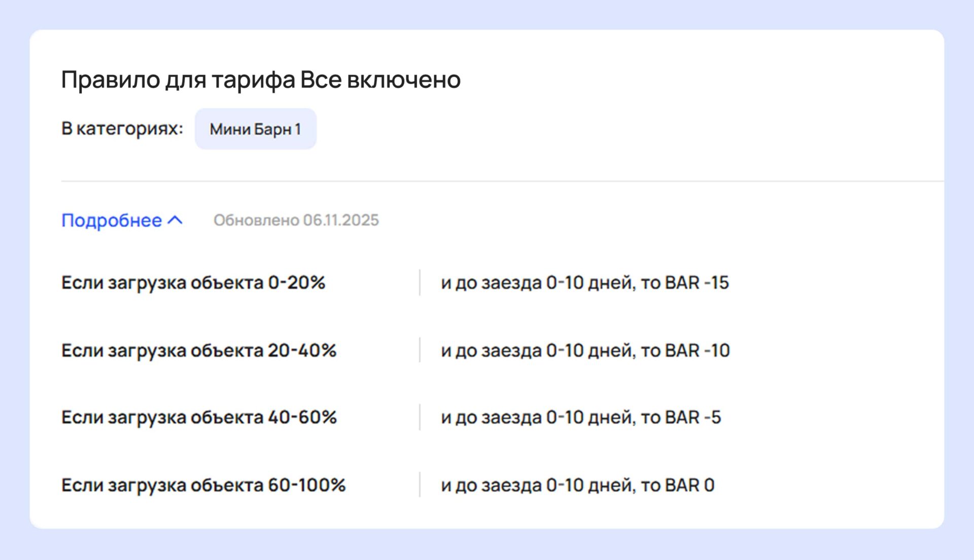Click the 'Обновлено 06.11.2025' timestamp
The image size is (974, 560).
pyautogui.click(x=296, y=220)
